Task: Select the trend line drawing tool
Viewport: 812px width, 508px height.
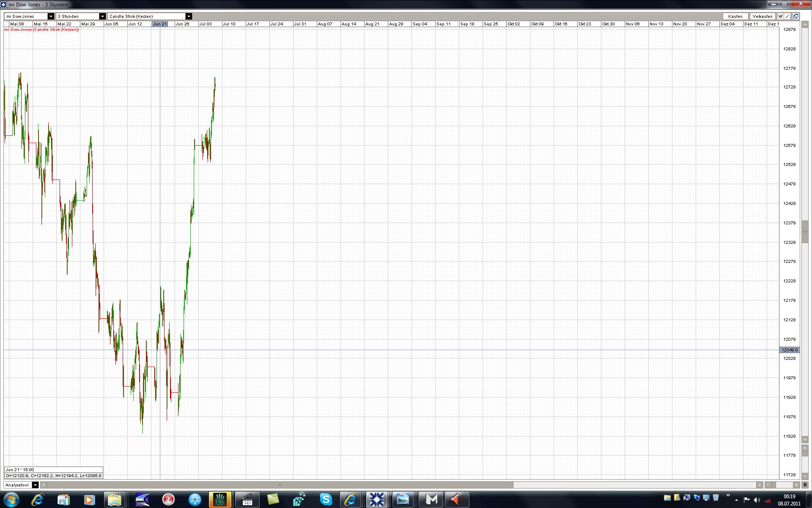Action: (788, 16)
